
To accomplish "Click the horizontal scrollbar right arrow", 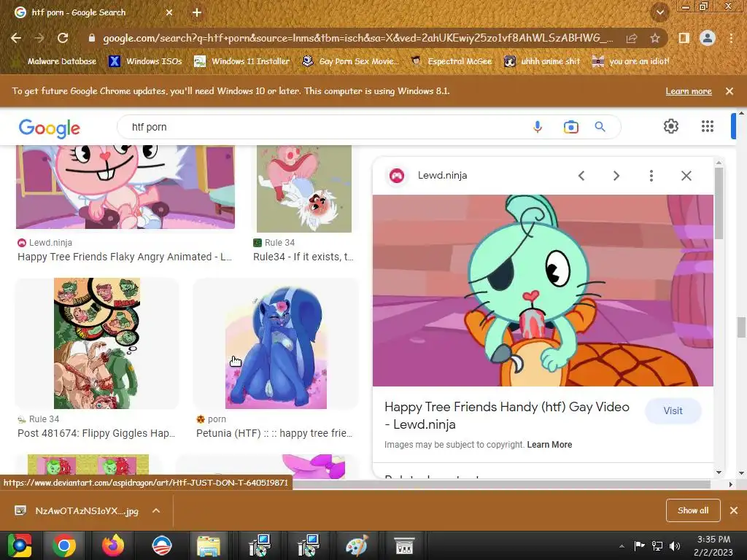I will tap(731, 484).
